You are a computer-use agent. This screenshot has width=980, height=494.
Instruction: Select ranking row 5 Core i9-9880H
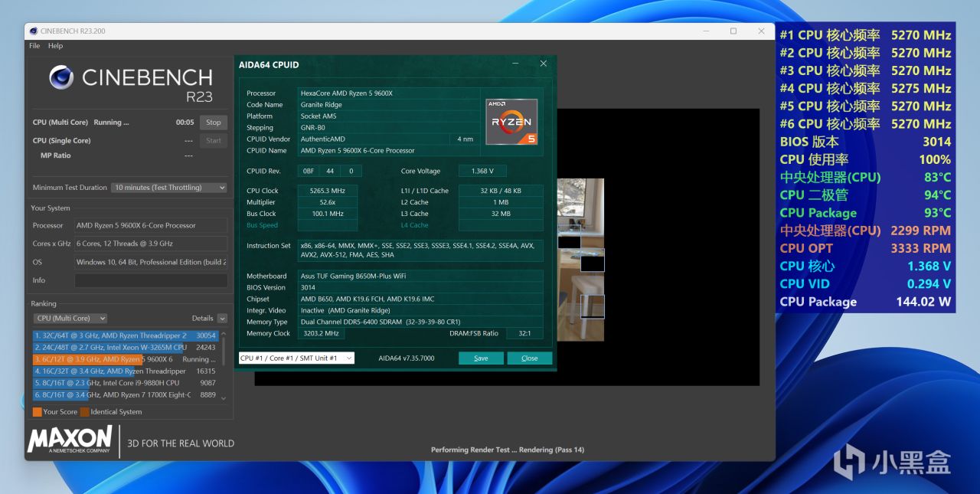[x=126, y=383]
